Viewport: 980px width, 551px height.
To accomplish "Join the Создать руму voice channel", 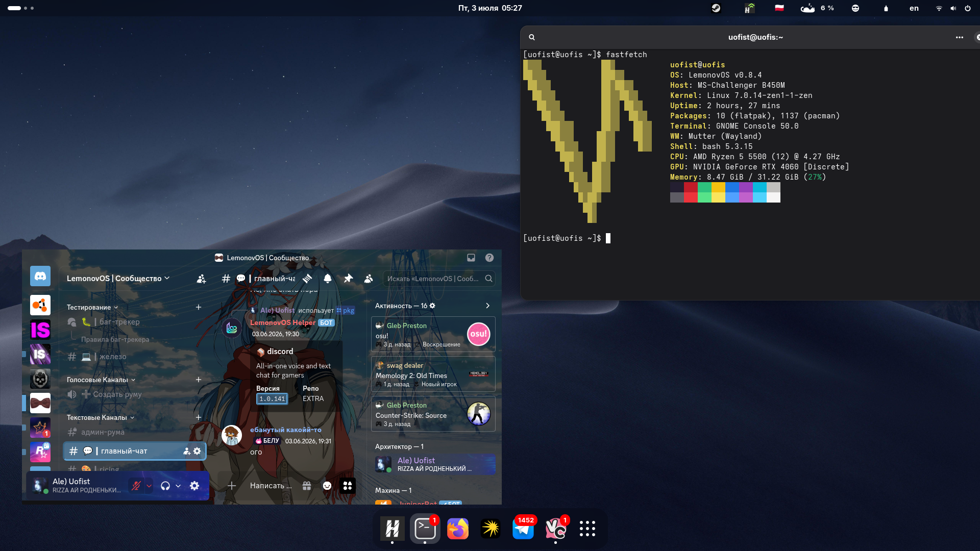I will 135,394.
